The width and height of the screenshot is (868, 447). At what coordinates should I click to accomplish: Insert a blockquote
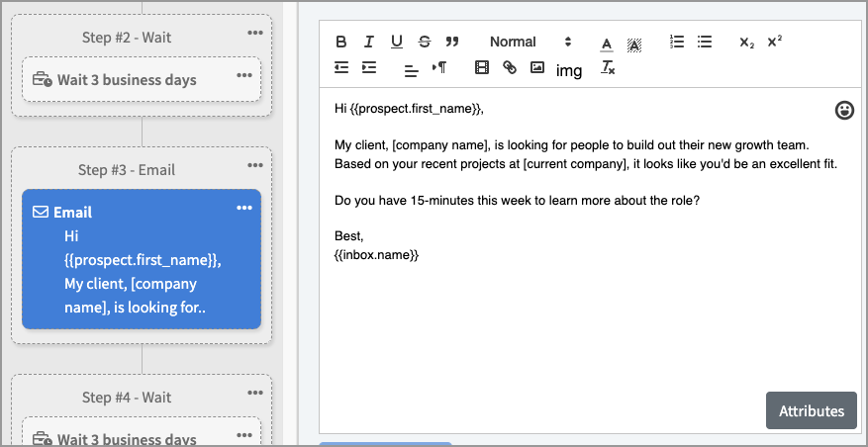[x=452, y=42]
